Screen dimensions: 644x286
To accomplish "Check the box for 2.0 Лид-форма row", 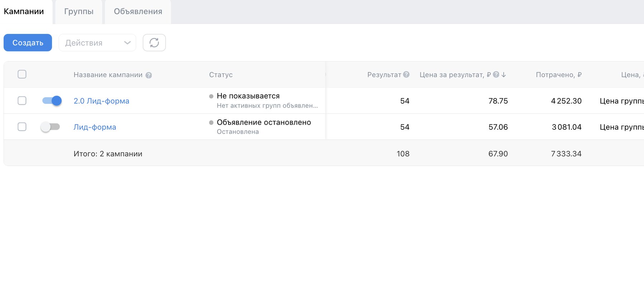I will click(x=22, y=100).
